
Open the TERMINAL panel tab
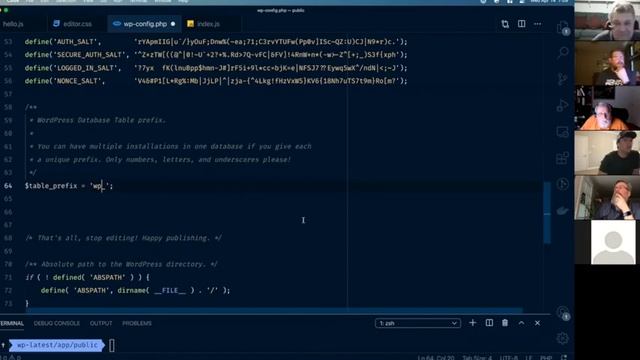[11, 323]
